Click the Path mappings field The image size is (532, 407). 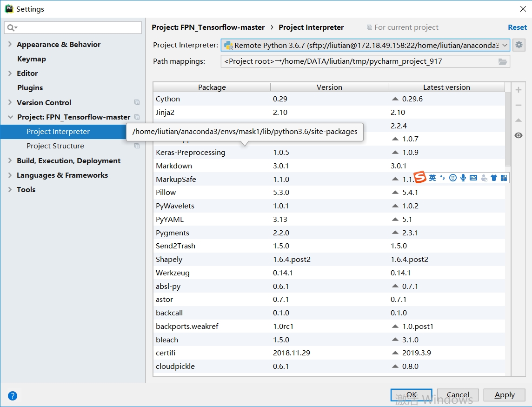366,61
